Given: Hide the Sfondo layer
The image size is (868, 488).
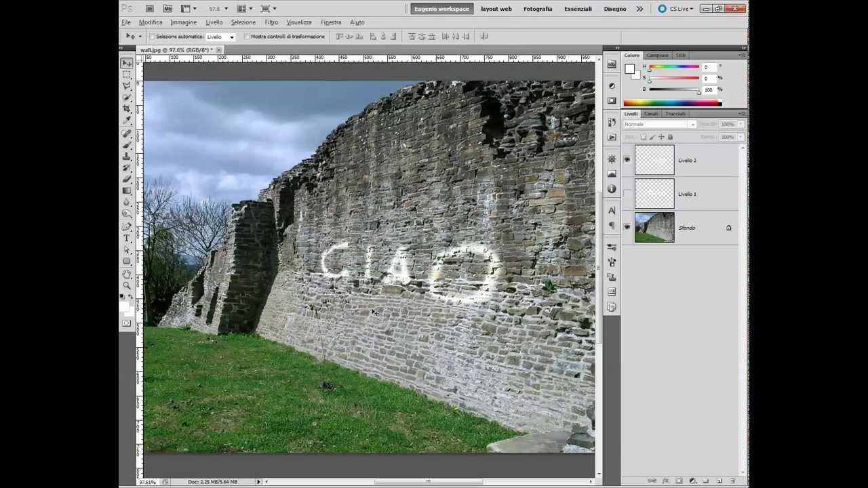Looking at the screenshot, I should 627,227.
